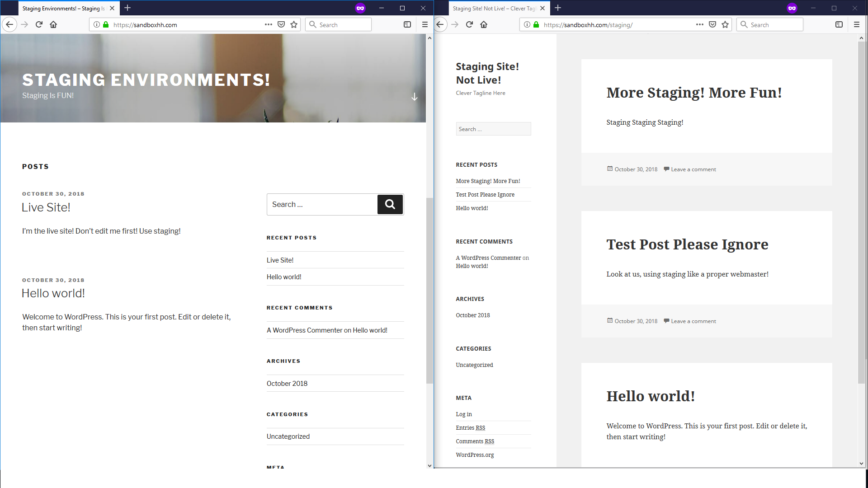
Task: Click reload button in left browser window
Action: pyautogui.click(x=39, y=25)
